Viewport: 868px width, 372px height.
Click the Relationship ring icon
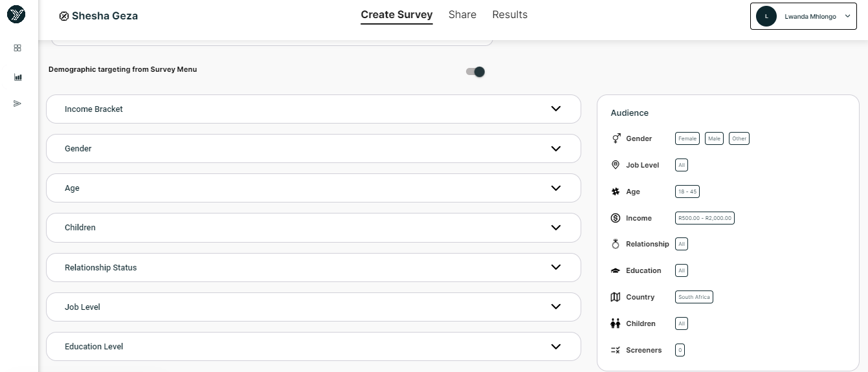616,244
